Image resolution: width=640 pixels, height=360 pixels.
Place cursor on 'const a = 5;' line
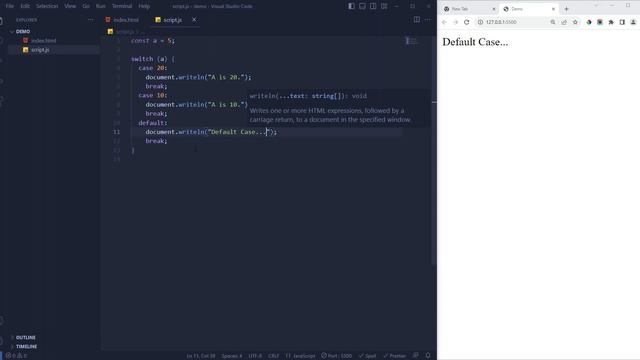153,40
